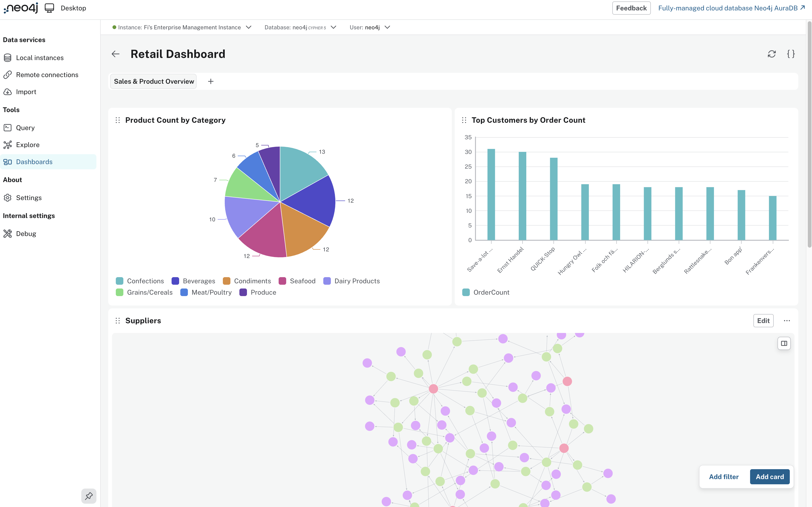Expand the Instance selector dropdown
812x507 pixels.
point(249,27)
